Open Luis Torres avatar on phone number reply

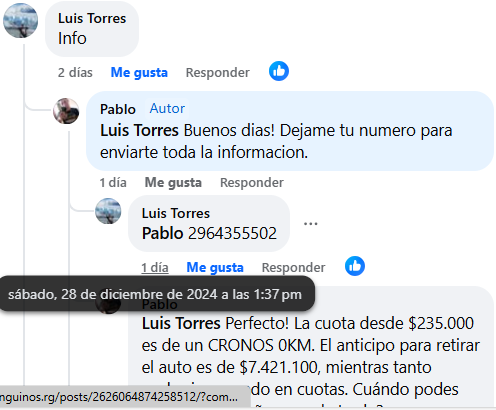tap(108, 211)
